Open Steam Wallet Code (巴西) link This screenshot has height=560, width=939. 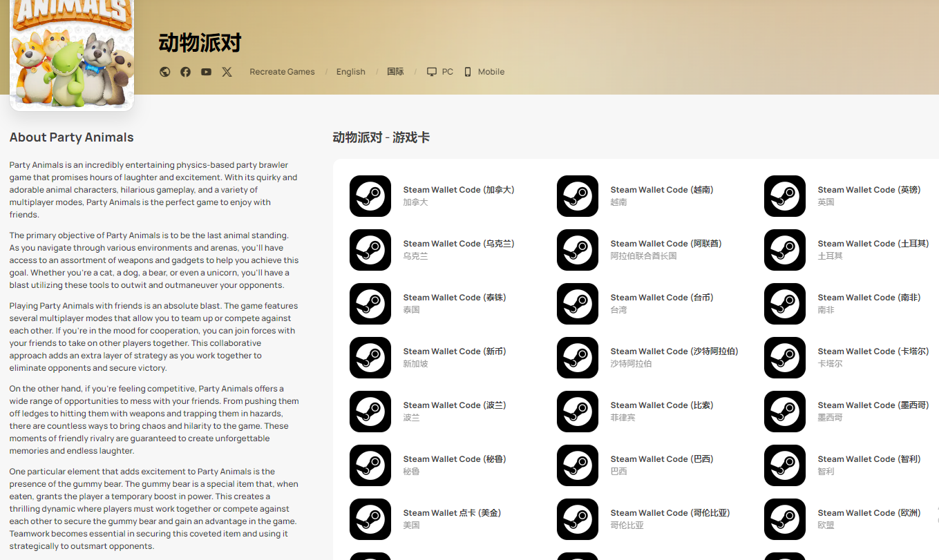coord(662,459)
